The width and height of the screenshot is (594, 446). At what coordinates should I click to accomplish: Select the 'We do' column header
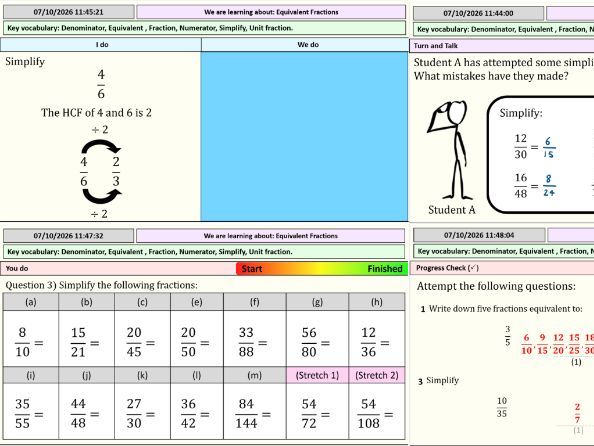305,45
